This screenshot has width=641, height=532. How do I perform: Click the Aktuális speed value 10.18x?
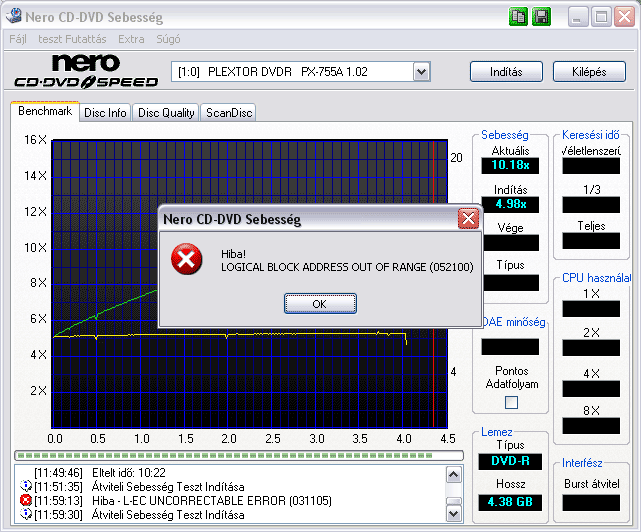coord(510,165)
